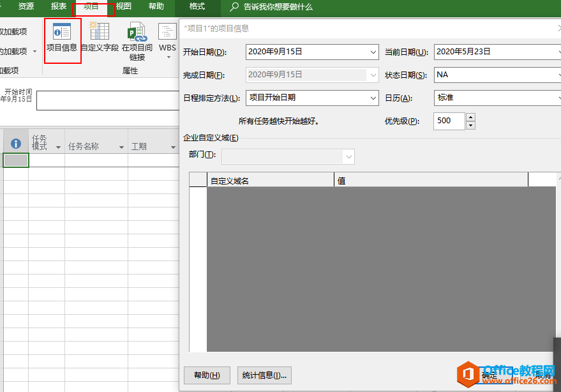
Task: Switch to the 视图 ribbon tab
Action: pos(124,7)
